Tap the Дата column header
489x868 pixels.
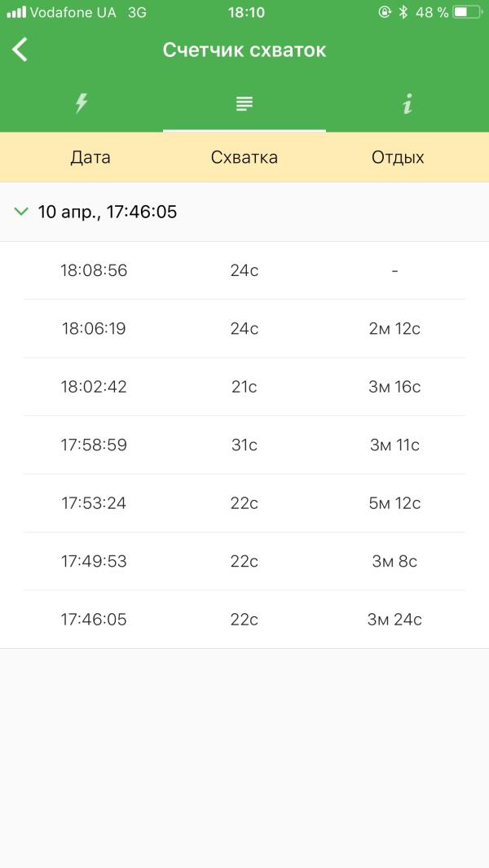[x=90, y=157]
